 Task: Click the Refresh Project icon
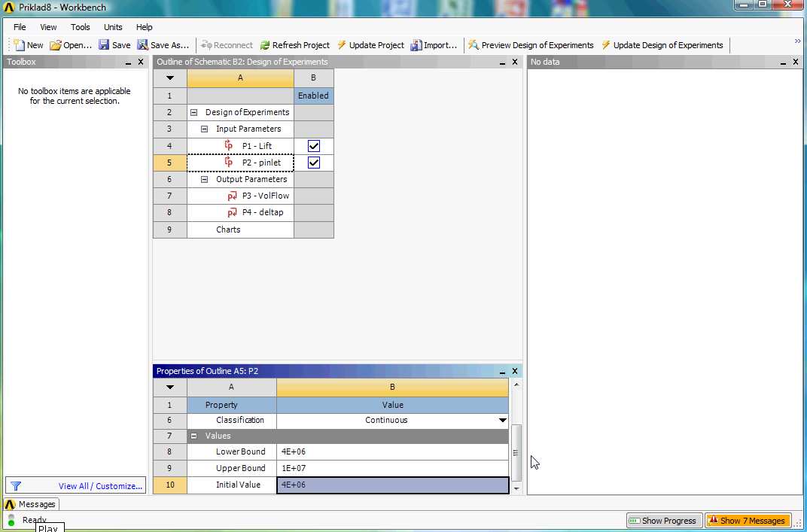tap(264, 45)
